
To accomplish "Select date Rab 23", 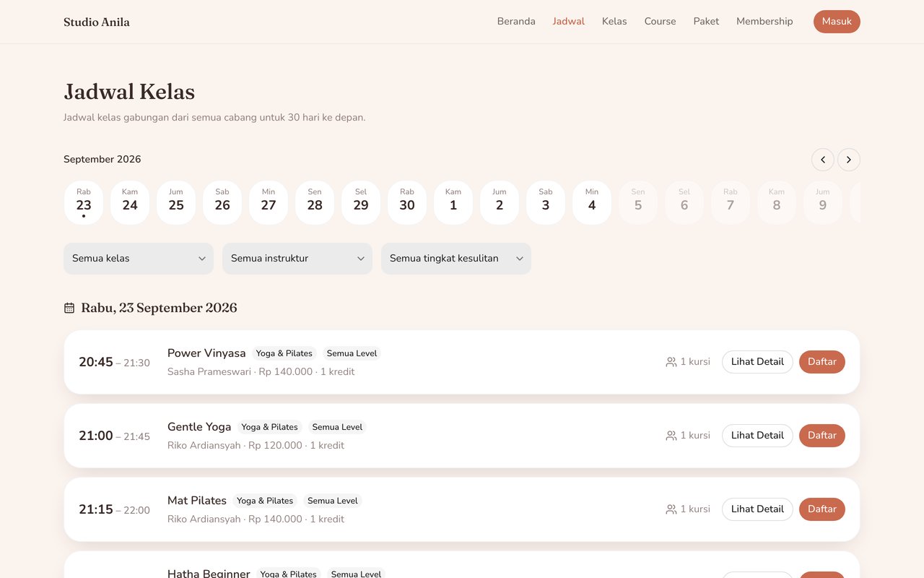I will pyautogui.click(x=84, y=202).
